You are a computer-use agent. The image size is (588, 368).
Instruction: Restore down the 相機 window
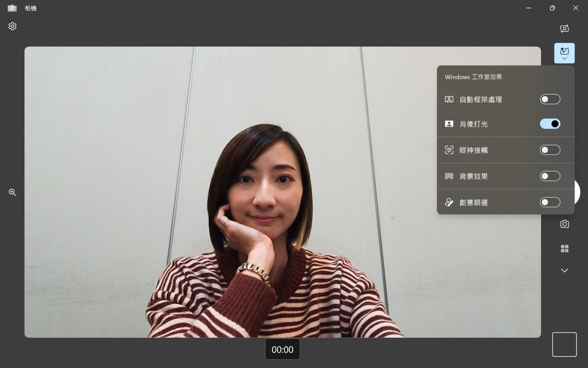pyautogui.click(x=552, y=8)
